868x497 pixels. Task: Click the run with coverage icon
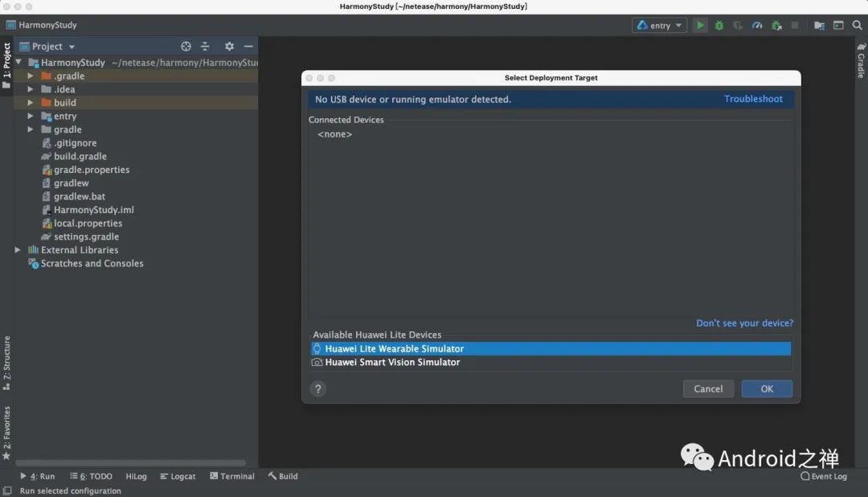point(738,25)
